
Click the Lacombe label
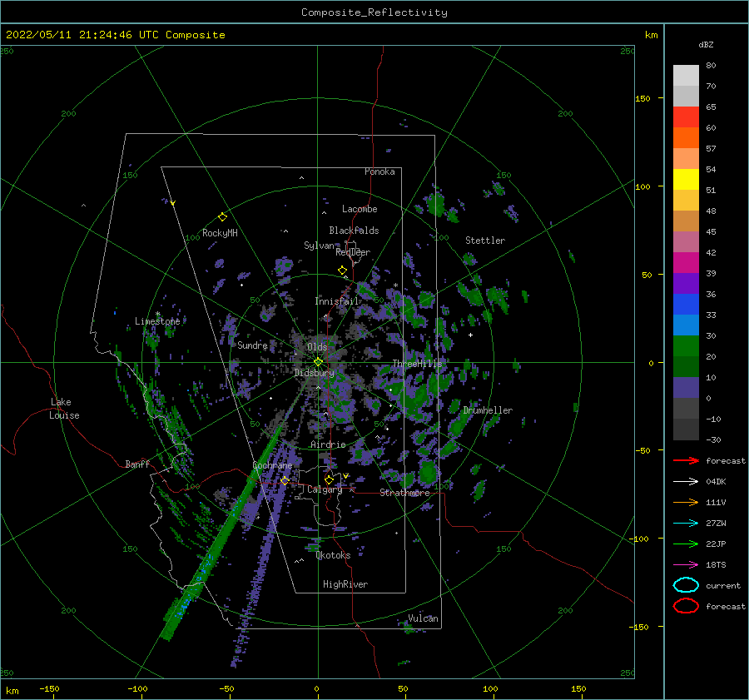tap(360, 209)
